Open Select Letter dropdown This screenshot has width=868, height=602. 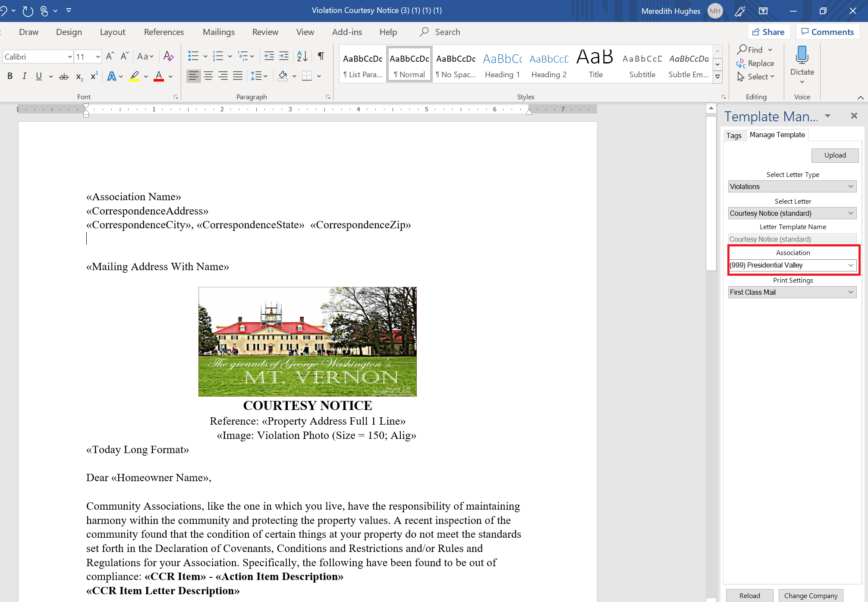(x=792, y=213)
